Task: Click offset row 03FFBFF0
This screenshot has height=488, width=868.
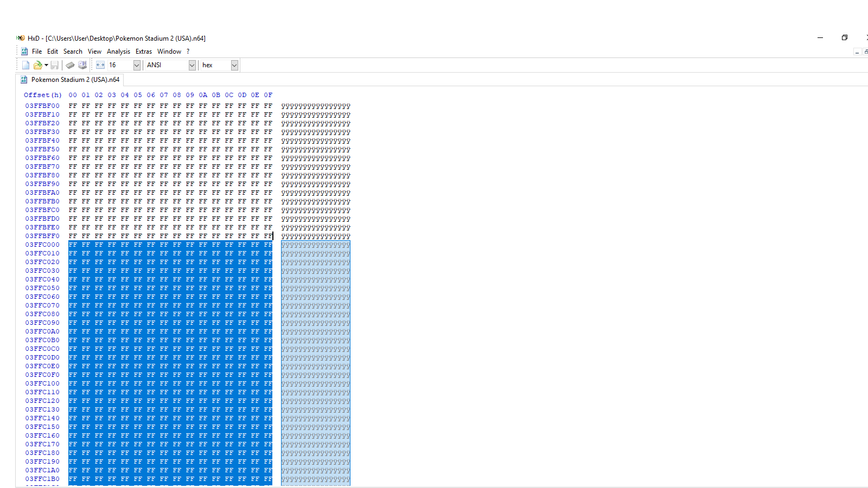Action: tap(42, 236)
